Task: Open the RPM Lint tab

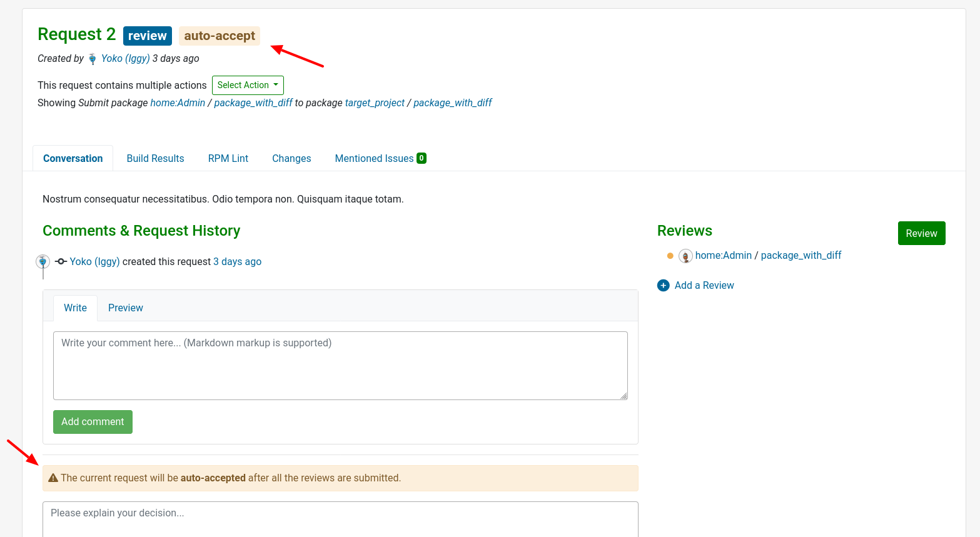Action: click(x=228, y=158)
